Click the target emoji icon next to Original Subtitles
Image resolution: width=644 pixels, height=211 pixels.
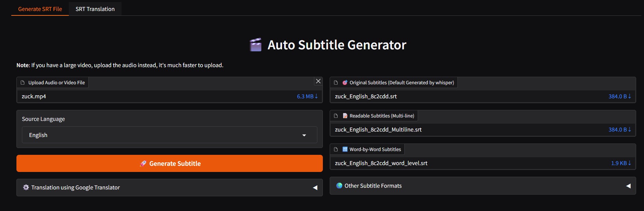(x=345, y=83)
